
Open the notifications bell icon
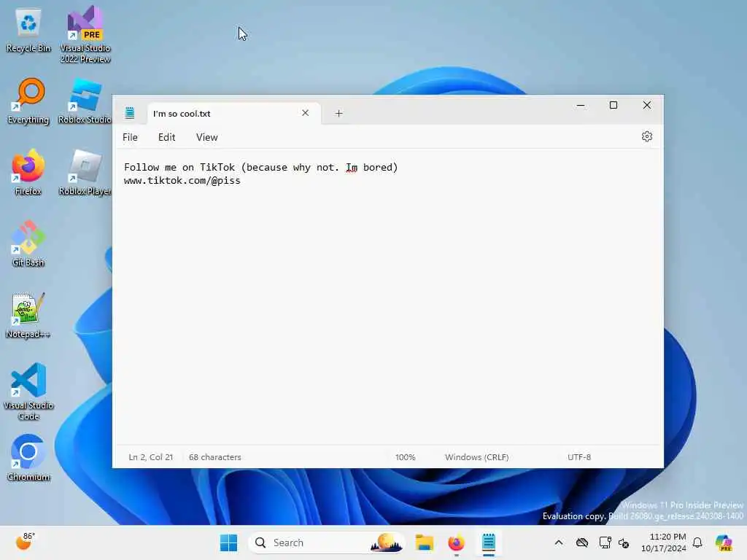pos(697,542)
